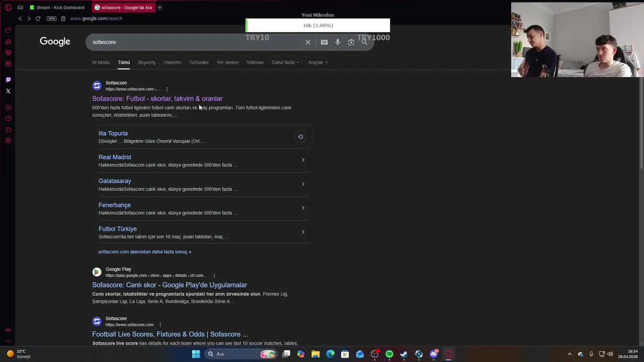Click the address bar URL
Image resolution: width=644 pixels, height=362 pixels.
click(x=96, y=19)
